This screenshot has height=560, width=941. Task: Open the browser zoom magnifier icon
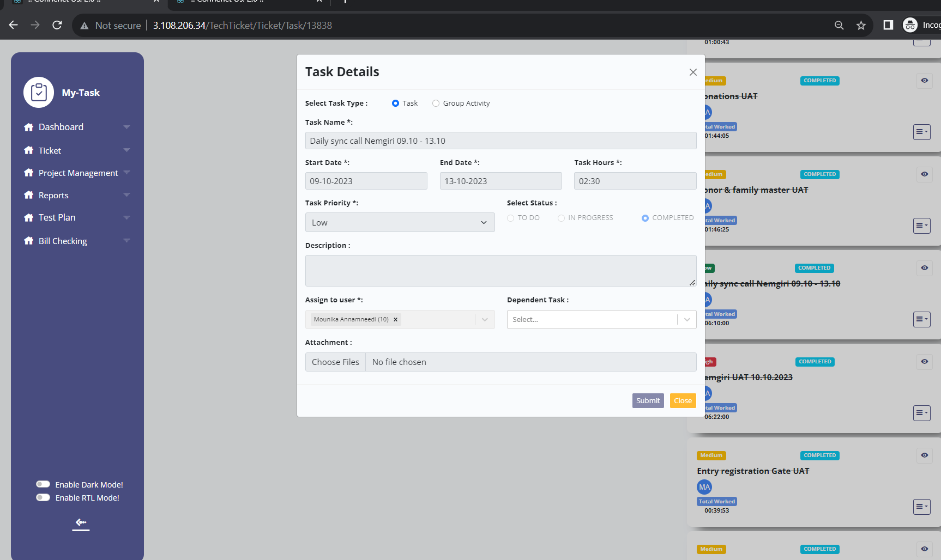tap(839, 25)
